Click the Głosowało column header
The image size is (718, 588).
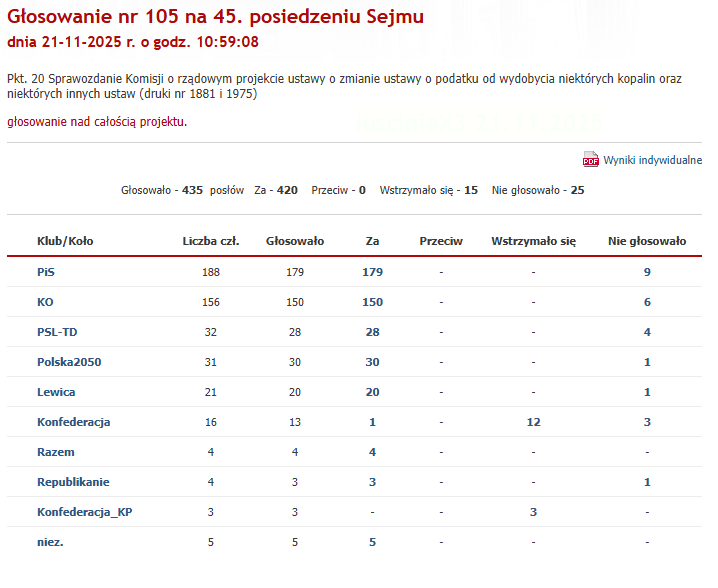pyautogui.click(x=295, y=241)
